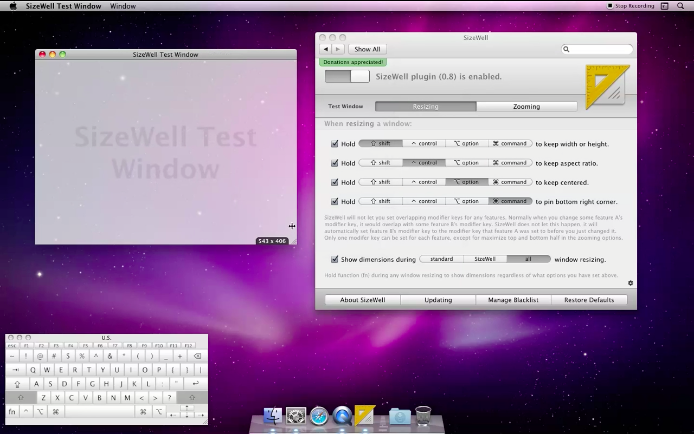Open Finder from the Dock
The height and width of the screenshot is (434, 694).
coord(273,416)
